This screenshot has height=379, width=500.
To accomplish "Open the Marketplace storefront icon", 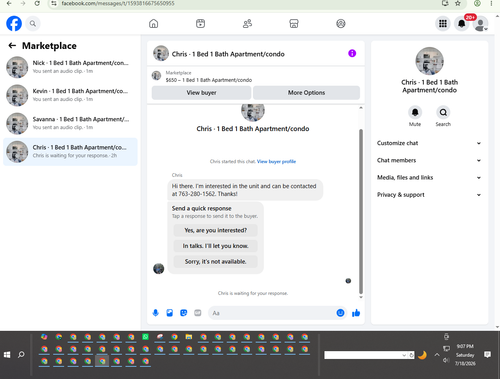I will pos(294,24).
